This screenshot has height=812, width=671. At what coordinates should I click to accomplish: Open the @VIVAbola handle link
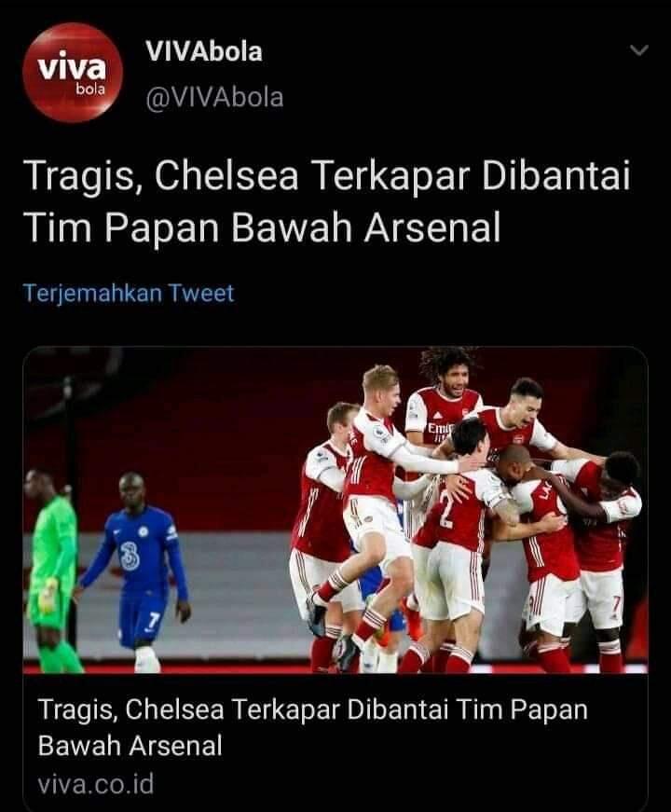215,98
